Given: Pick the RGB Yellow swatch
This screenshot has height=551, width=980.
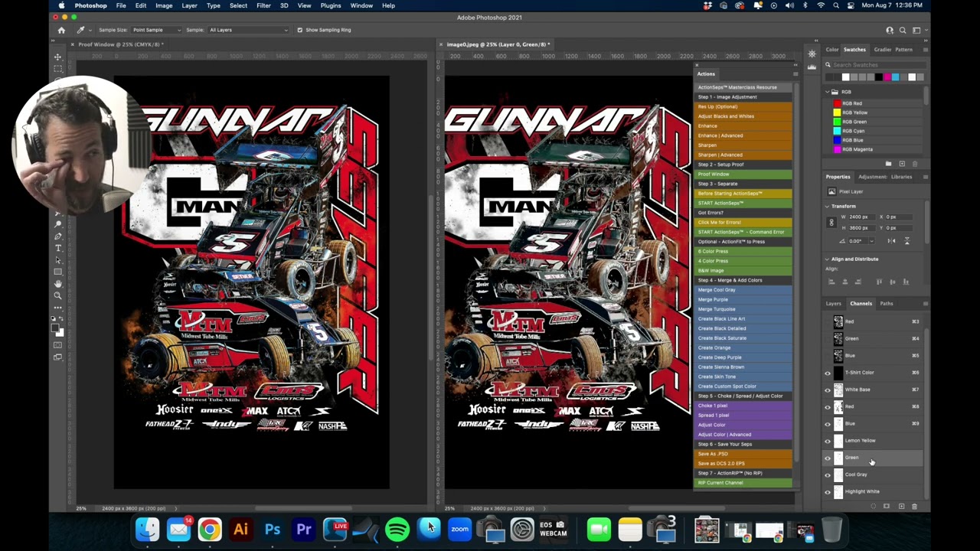Looking at the screenshot, I should point(837,112).
